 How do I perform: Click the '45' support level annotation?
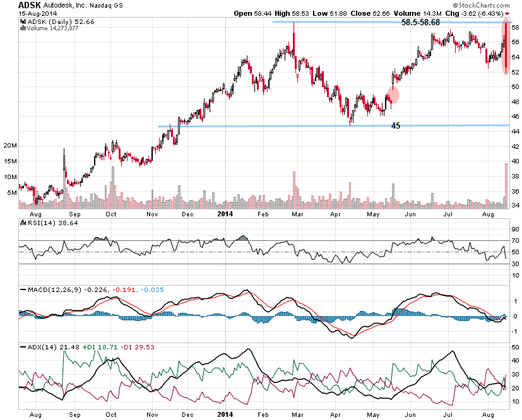pyautogui.click(x=396, y=125)
